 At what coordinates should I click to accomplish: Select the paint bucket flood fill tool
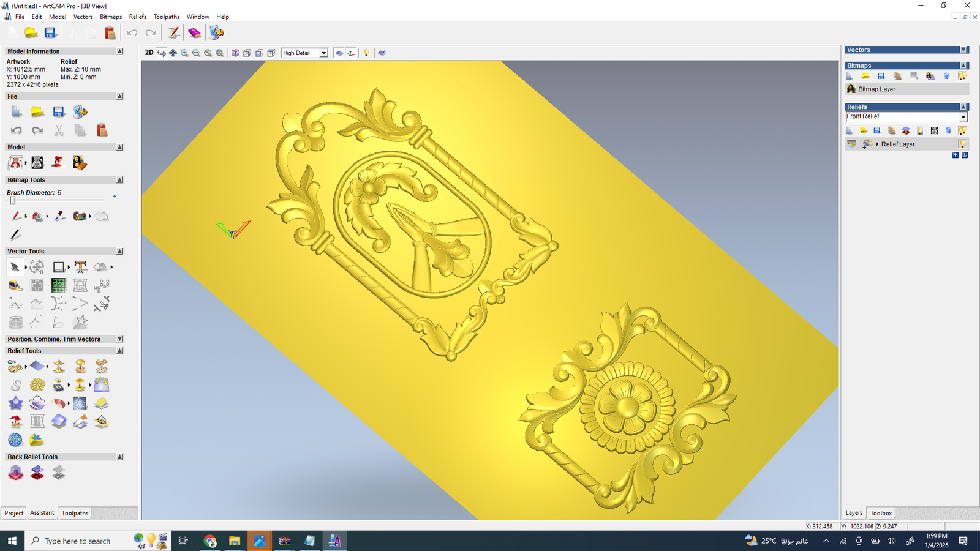pos(37,216)
